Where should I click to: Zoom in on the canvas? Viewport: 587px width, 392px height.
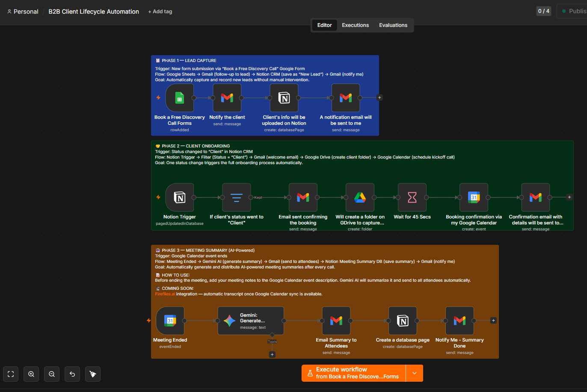pos(31,374)
